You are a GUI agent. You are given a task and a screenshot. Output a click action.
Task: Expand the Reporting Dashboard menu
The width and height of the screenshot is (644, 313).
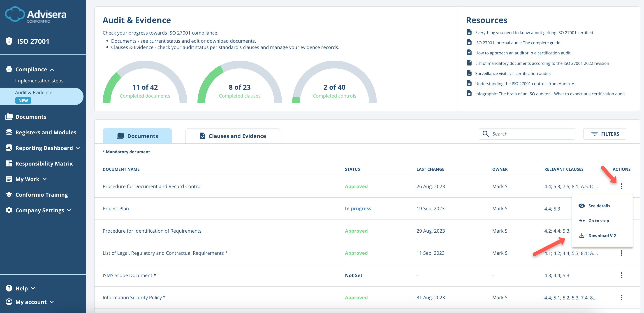78,148
